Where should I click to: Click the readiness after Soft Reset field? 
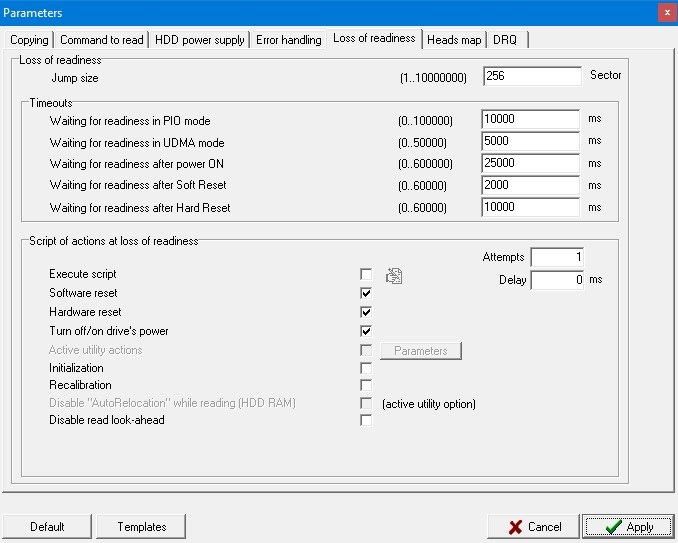click(531, 185)
